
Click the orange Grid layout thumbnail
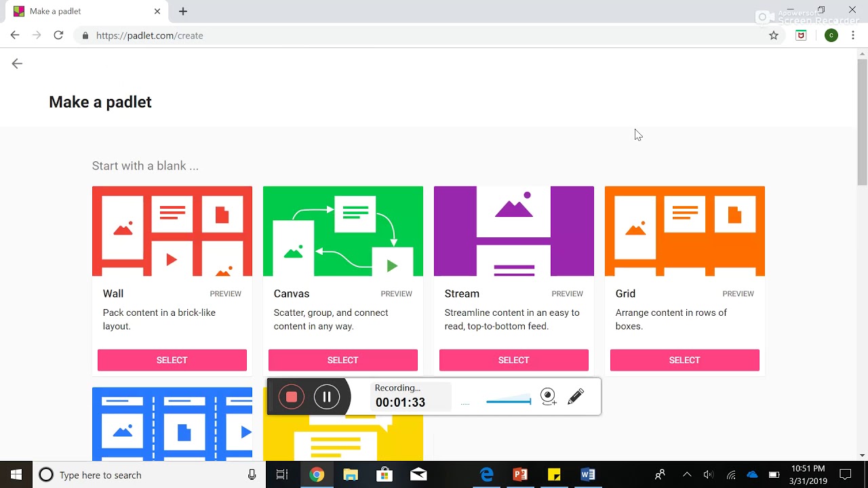pos(685,231)
